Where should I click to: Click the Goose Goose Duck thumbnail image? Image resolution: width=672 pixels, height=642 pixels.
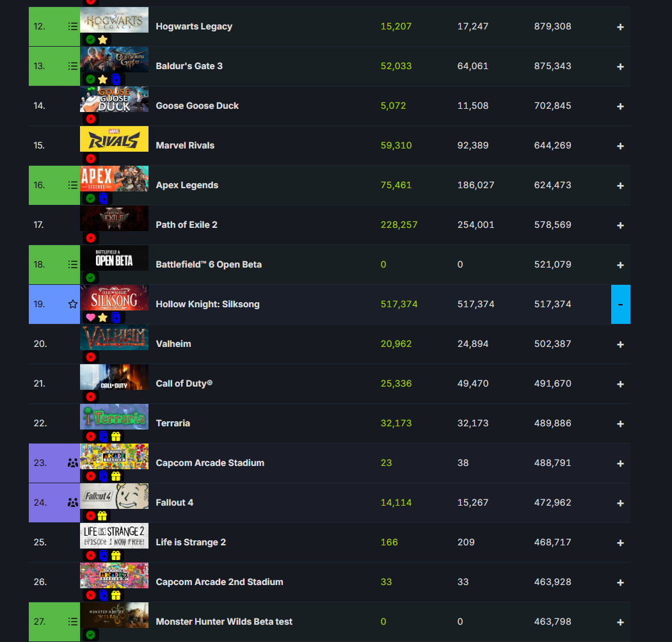[x=114, y=99]
